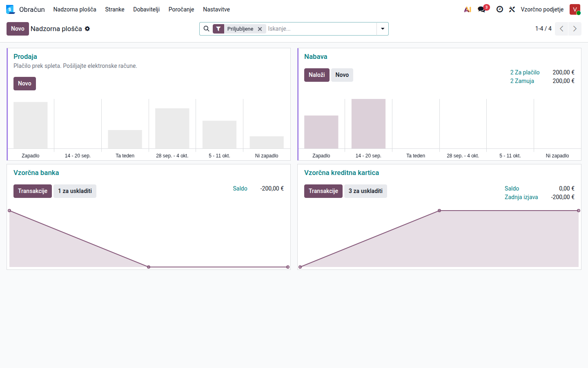
Task: Open Transakcije for Vzorčna kreditna kartica
Action: pyautogui.click(x=323, y=191)
